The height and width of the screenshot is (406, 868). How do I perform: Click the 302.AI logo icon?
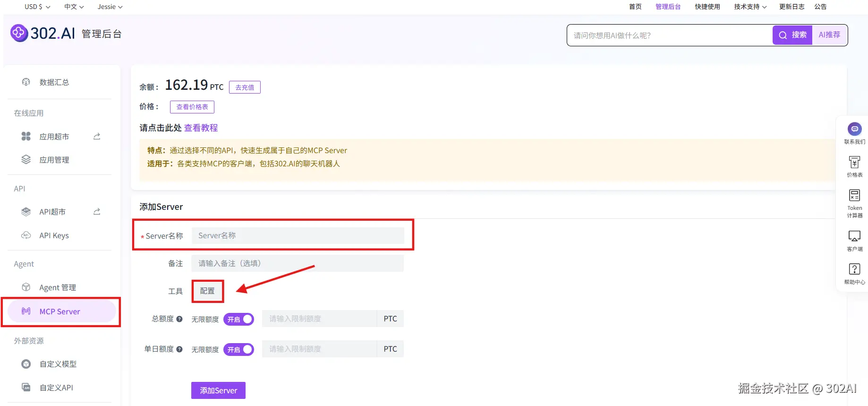tap(19, 33)
